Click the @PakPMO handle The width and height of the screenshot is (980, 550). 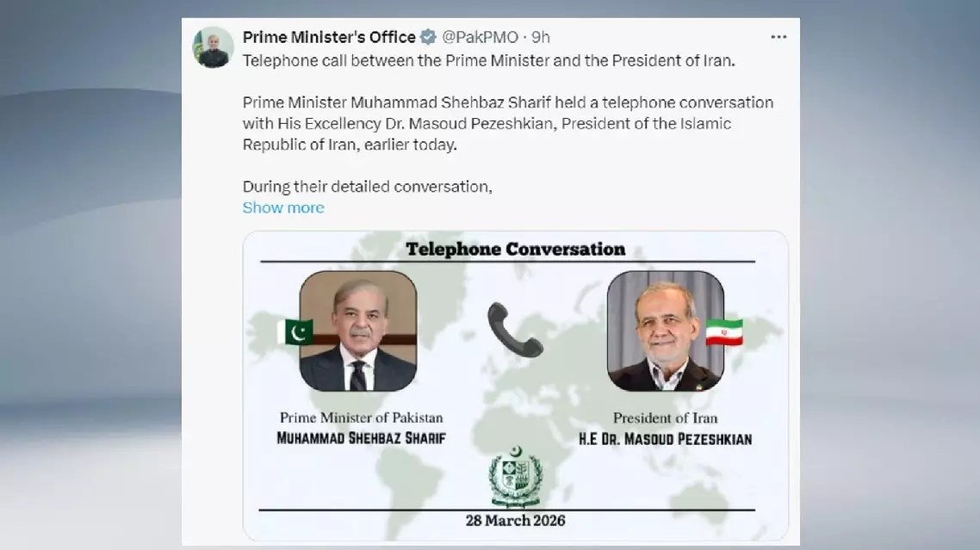pos(481,37)
